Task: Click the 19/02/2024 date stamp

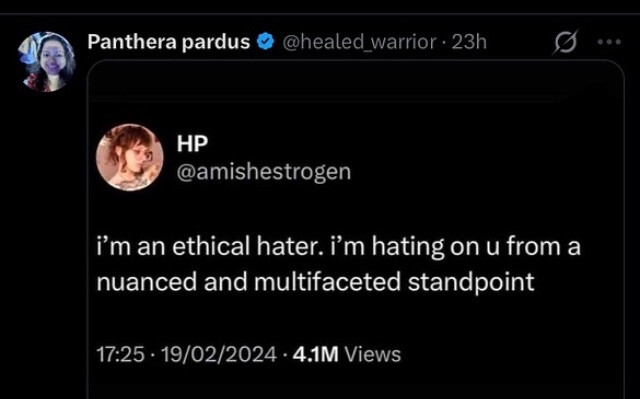Action: pos(219,354)
